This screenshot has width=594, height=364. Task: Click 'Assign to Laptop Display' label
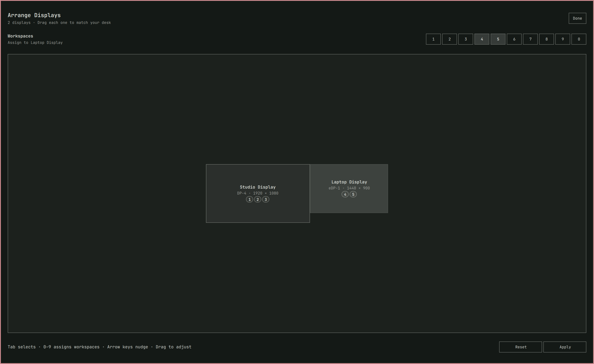coord(35,43)
